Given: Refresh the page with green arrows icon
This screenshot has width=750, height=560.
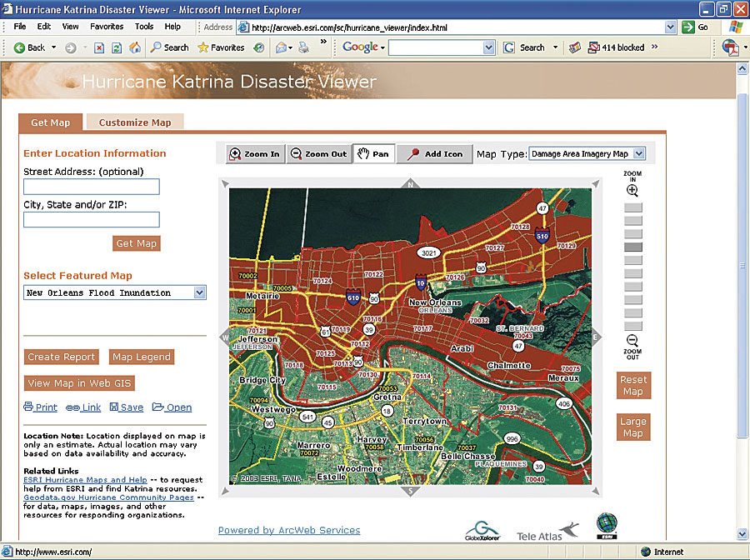Looking at the screenshot, I should coord(116,47).
